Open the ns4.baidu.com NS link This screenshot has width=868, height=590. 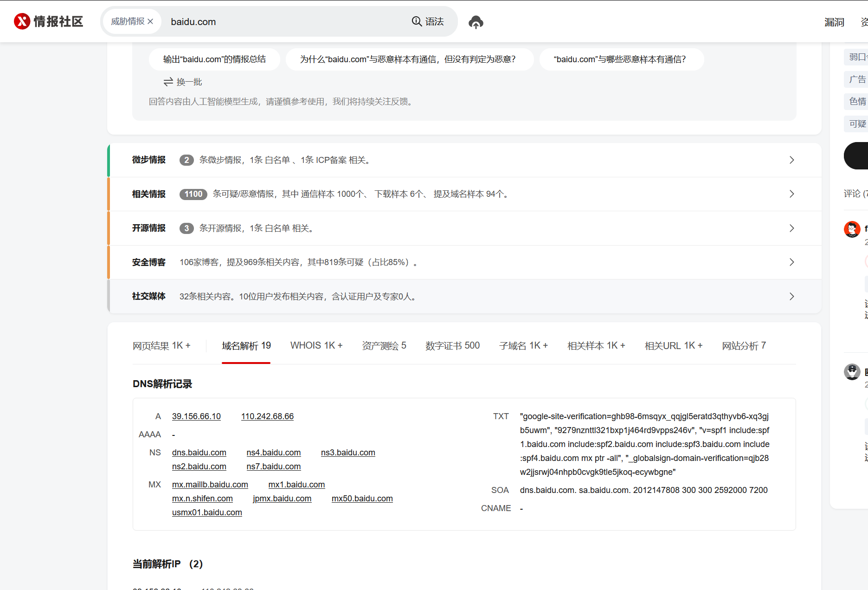274,453
